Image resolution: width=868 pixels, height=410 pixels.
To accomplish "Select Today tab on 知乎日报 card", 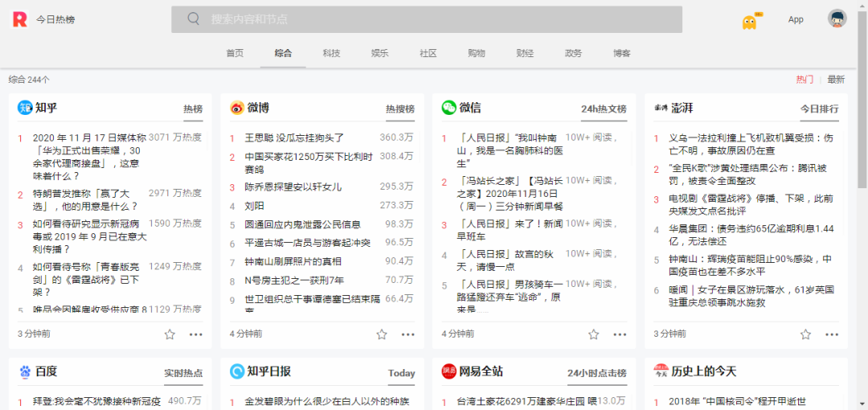I will [401, 373].
